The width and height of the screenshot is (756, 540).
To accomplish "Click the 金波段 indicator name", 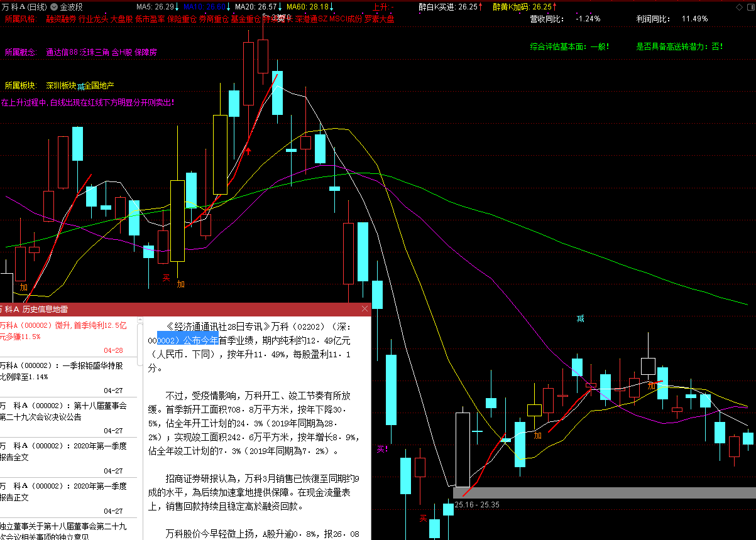I will tap(71, 7).
